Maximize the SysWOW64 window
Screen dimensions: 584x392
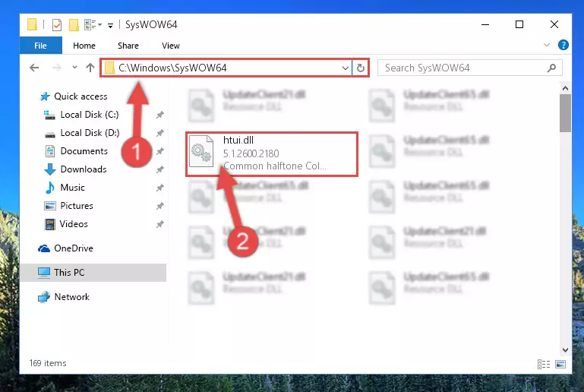[x=519, y=24]
